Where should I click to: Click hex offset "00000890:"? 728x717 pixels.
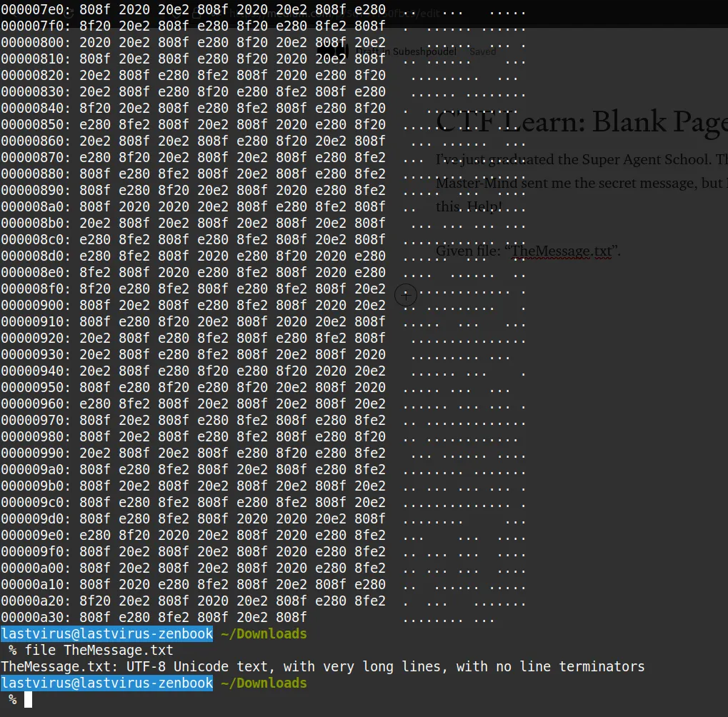36,190
